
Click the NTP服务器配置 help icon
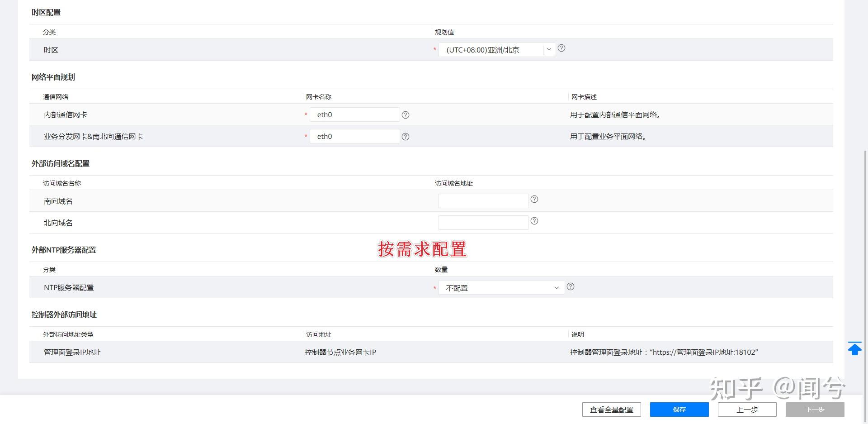tap(571, 286)
